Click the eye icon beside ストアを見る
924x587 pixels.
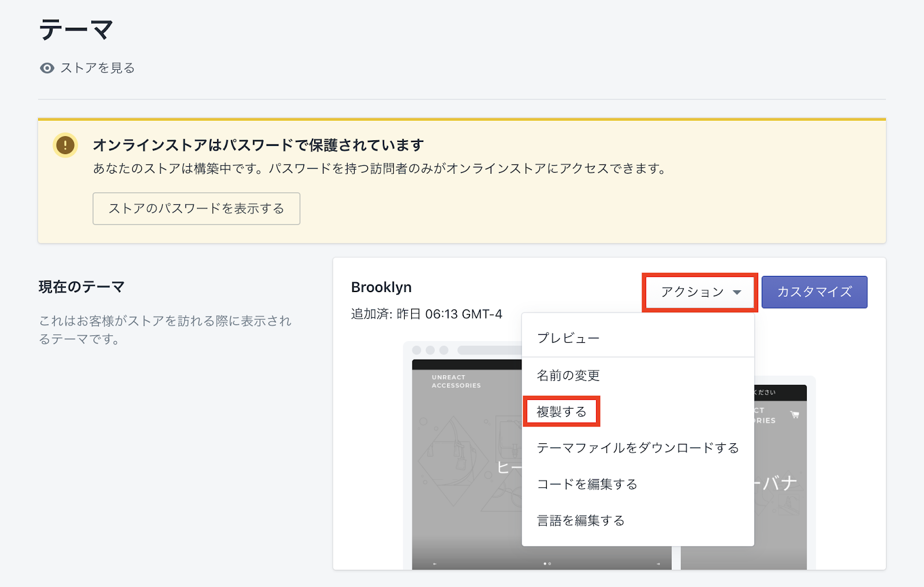click(47, 68)
